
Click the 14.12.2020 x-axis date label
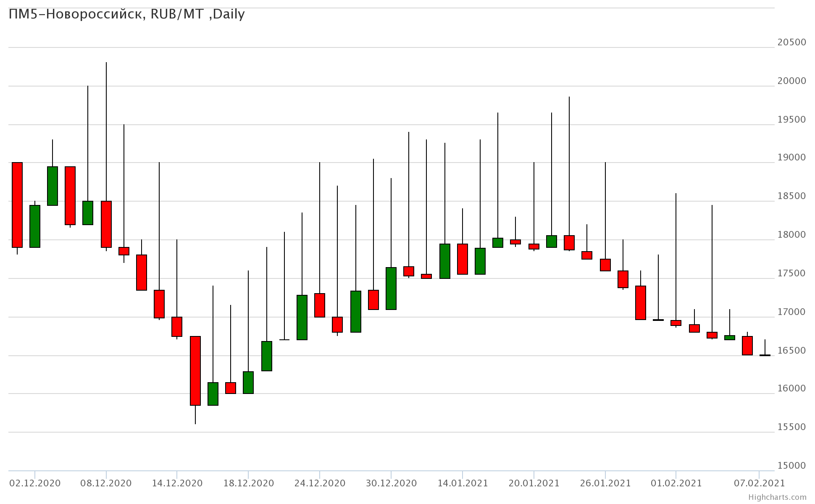[177, 483]
